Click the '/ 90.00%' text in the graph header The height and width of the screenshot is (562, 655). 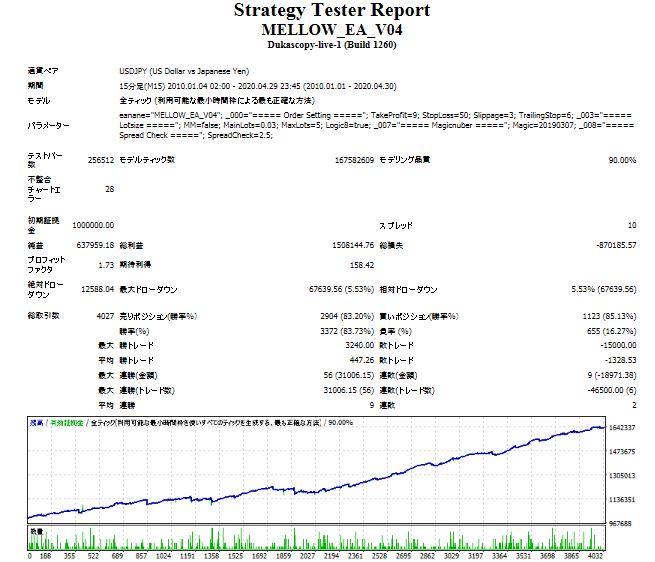click(338, 423)
